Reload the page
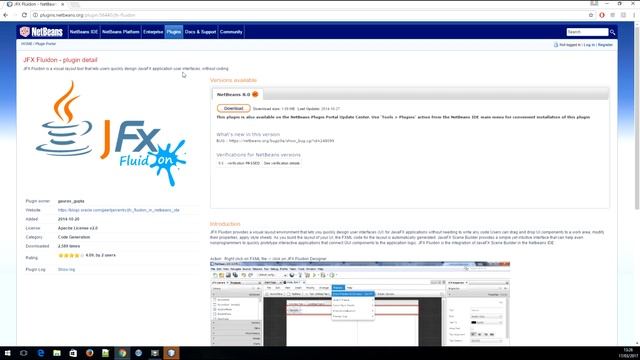This screenshot has width=640, height=360. point(24,15)
